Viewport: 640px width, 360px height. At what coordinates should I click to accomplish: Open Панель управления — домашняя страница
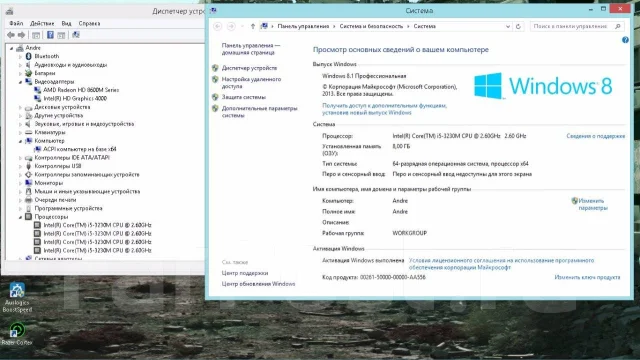251,49
